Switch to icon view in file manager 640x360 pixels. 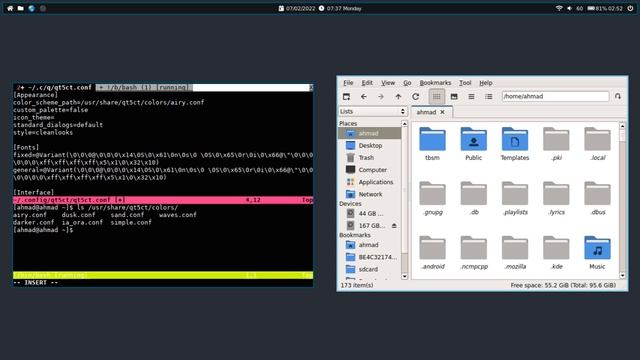pos(437,97)
